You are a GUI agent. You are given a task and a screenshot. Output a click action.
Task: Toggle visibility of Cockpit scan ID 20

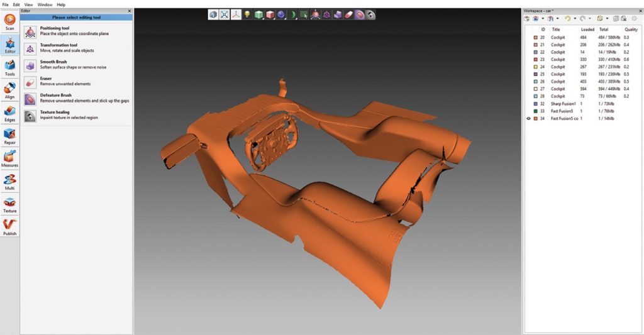(528, 38)
